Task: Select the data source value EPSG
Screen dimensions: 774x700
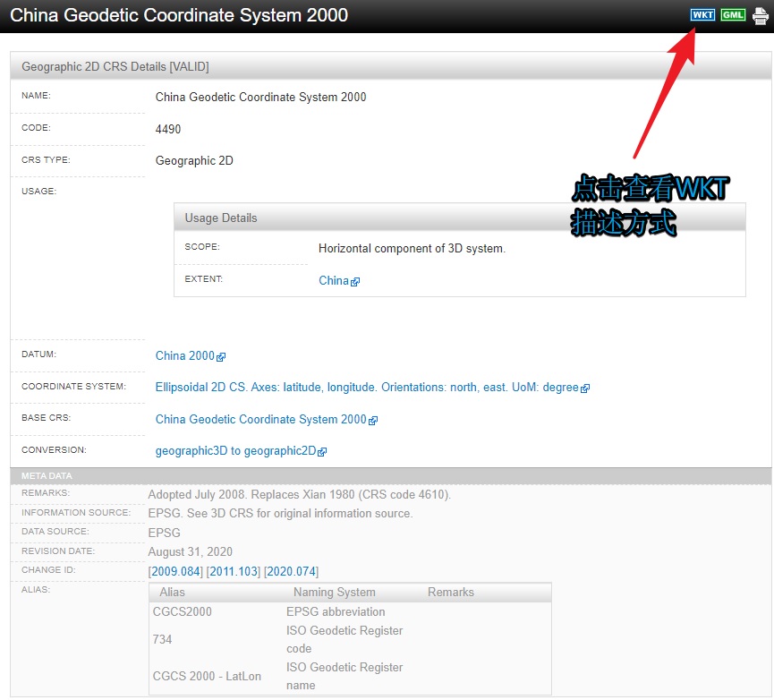Action: (164, 533)
